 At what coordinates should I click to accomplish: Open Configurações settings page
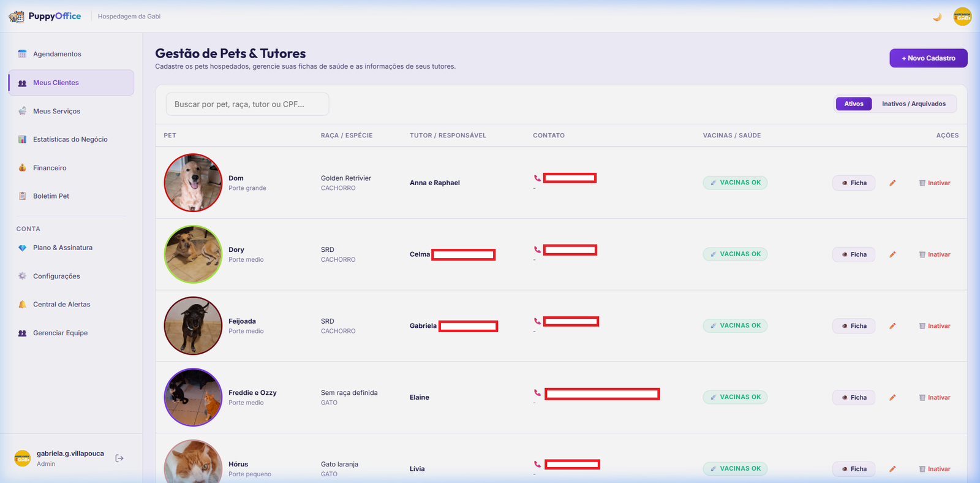(x=71, y=276)
